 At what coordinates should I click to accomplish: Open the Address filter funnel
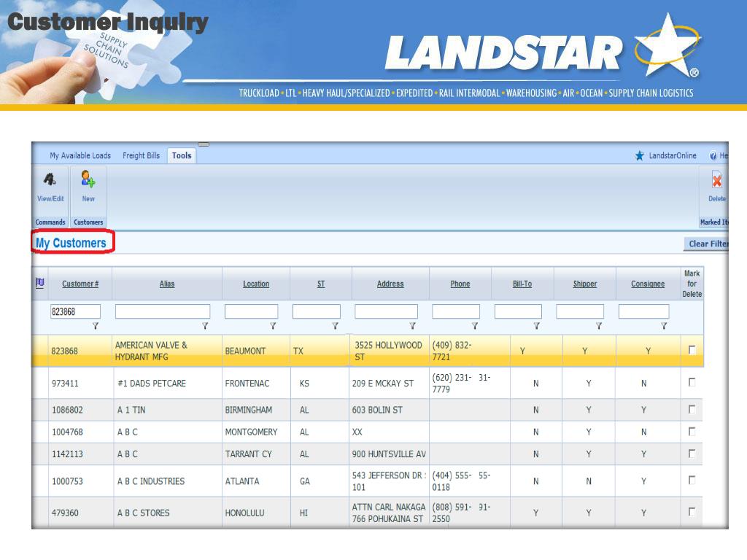coord(413,326)
